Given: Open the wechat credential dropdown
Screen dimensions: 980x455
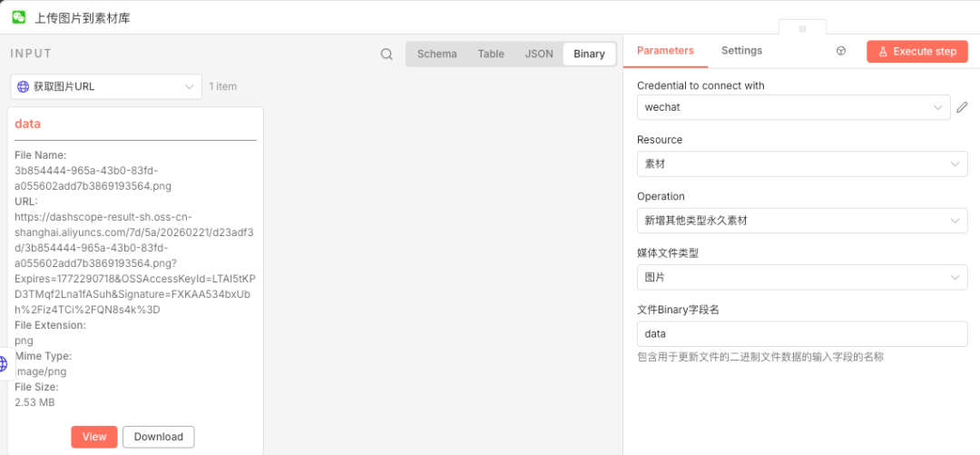Looking at the screenshot, I should 793,108.
